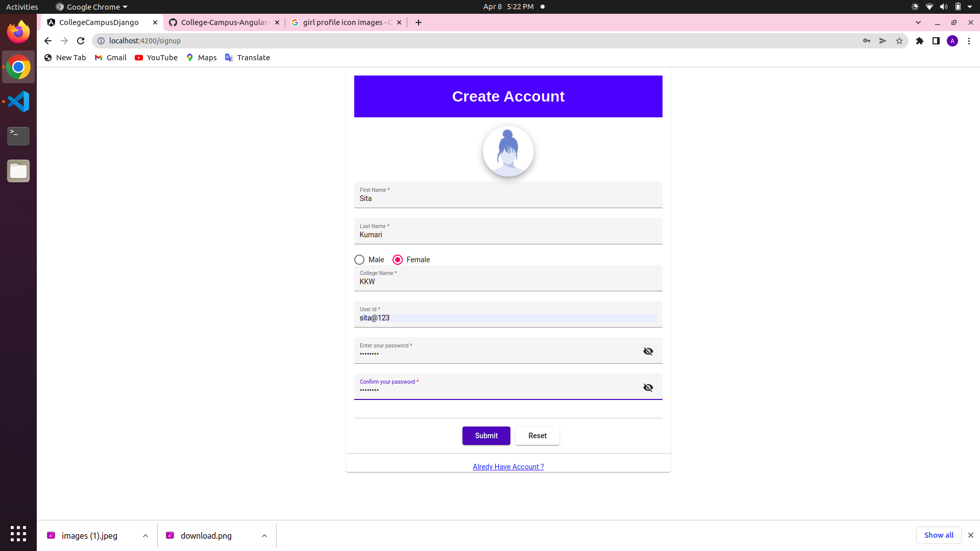Expand the images (1).jpeg download options

click(x=145, y=536)
